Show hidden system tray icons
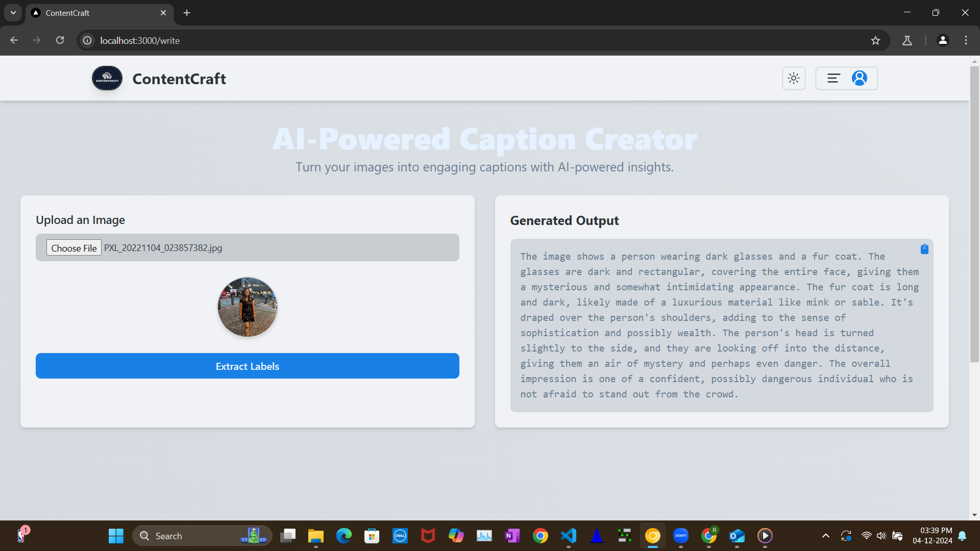 [825, 536]
